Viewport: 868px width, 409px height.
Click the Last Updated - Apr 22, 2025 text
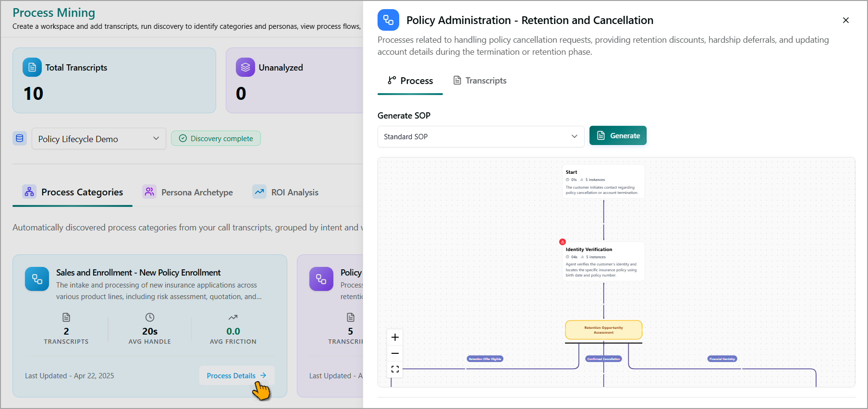pos(70,376)
